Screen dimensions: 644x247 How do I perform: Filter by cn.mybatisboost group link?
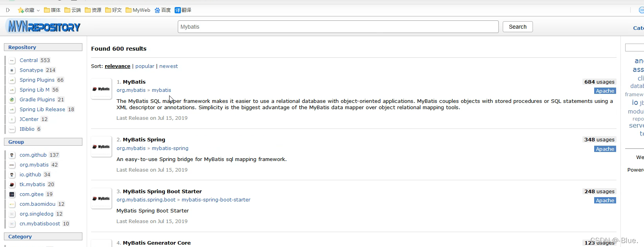click(40, 224)
